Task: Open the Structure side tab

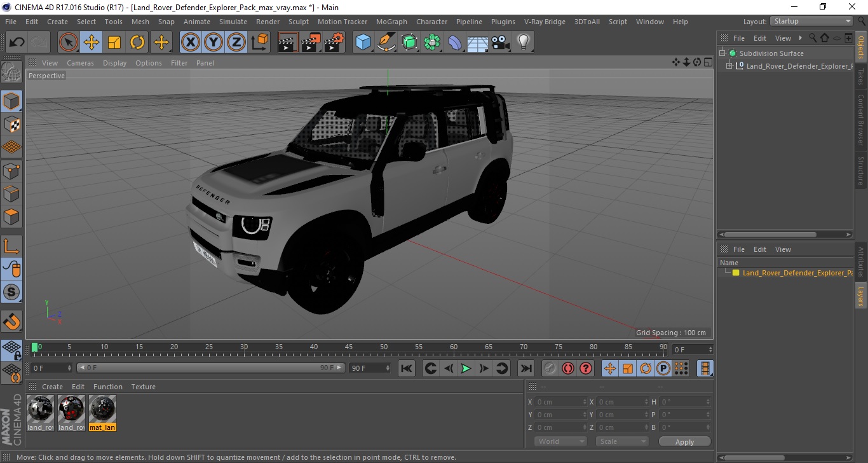Action: pyautogui.click(x=861, y=170)
